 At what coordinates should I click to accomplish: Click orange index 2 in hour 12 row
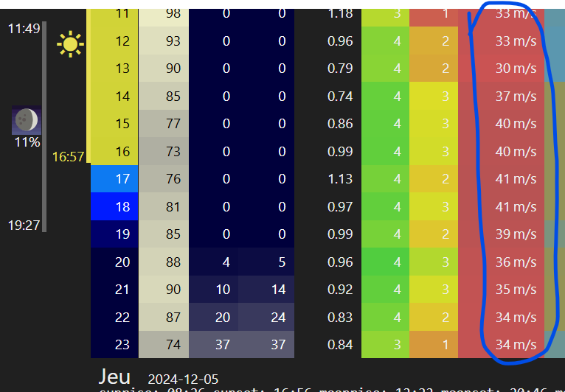(x=434, y=41)
